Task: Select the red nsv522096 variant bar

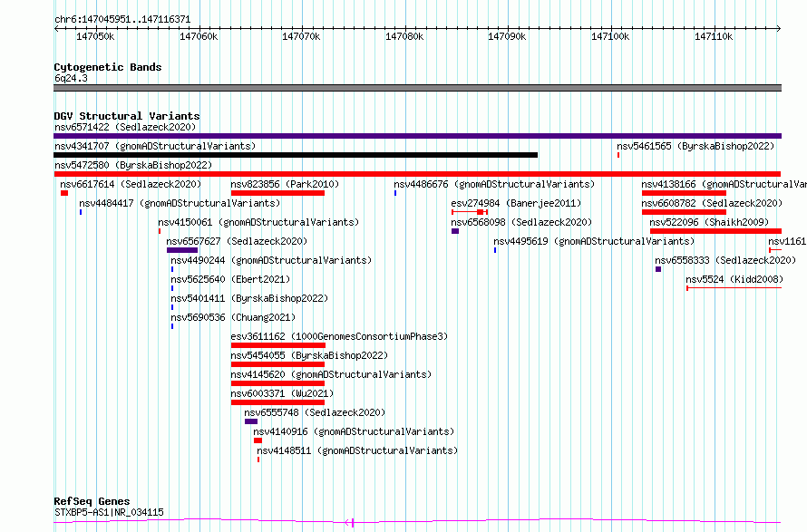Action: pos(716,231)
